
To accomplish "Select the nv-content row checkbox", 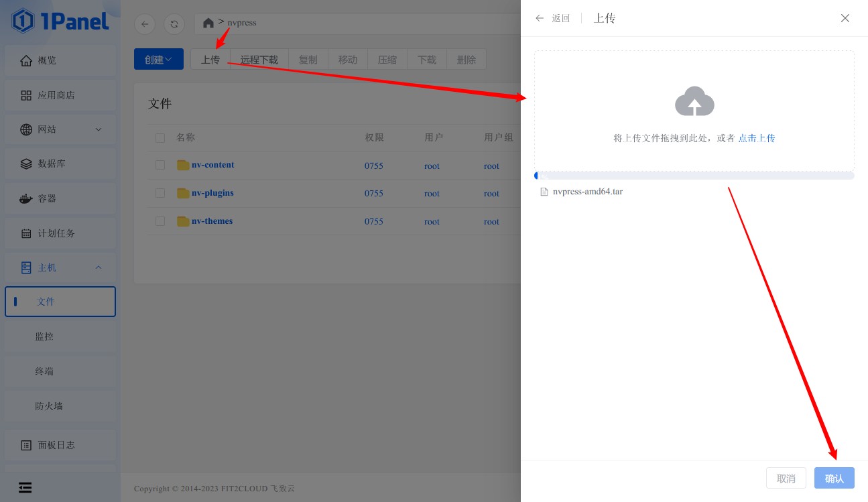I will click(x=160, y=165).
